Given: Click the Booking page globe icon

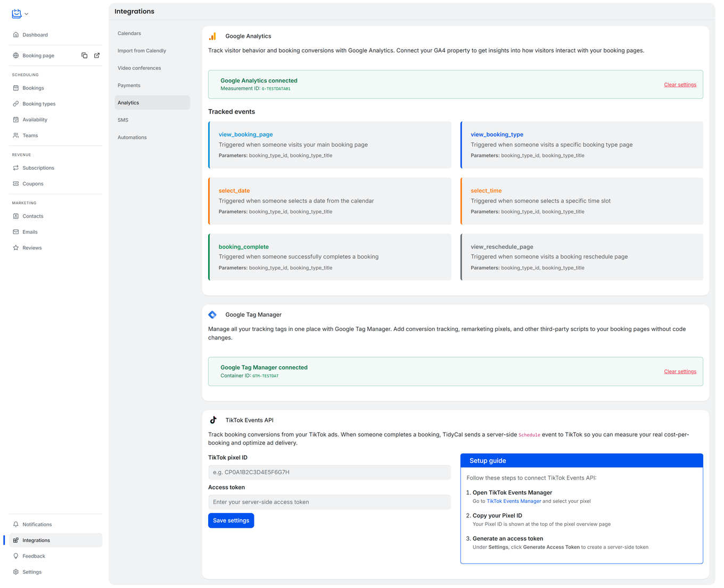Looking at the screenshot, I should 16,55.
